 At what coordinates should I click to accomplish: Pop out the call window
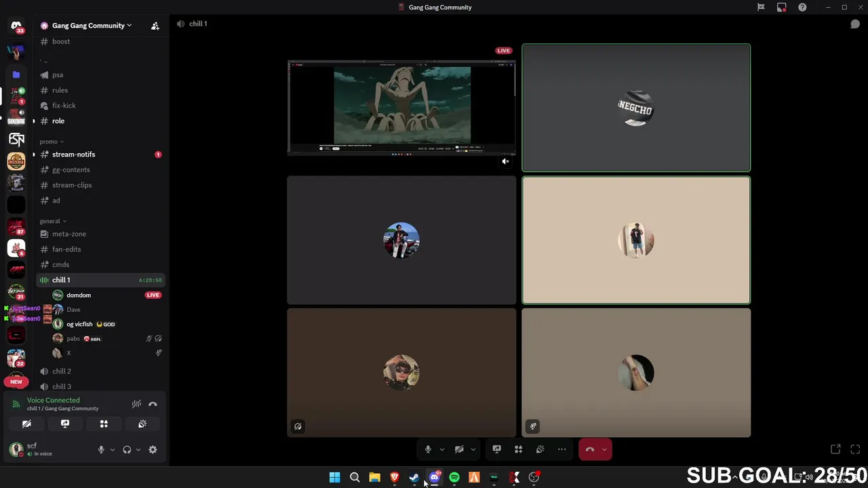pyautogui.click(x=835, y=449)
